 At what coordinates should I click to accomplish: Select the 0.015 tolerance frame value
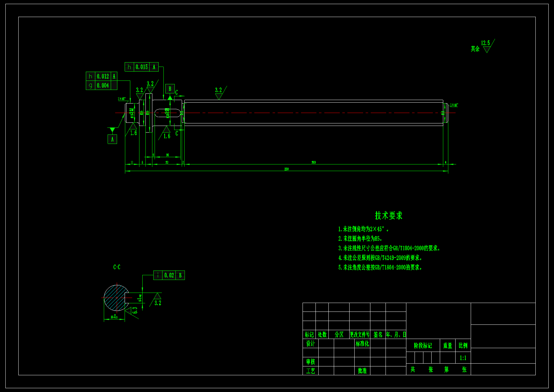[x=142, y=67]
